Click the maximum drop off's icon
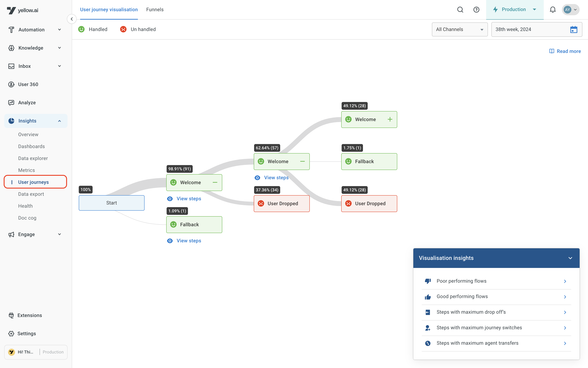Image resolution: width=588 pixels, height=368 pixels. pyautogui.click(x=428, y=312)
